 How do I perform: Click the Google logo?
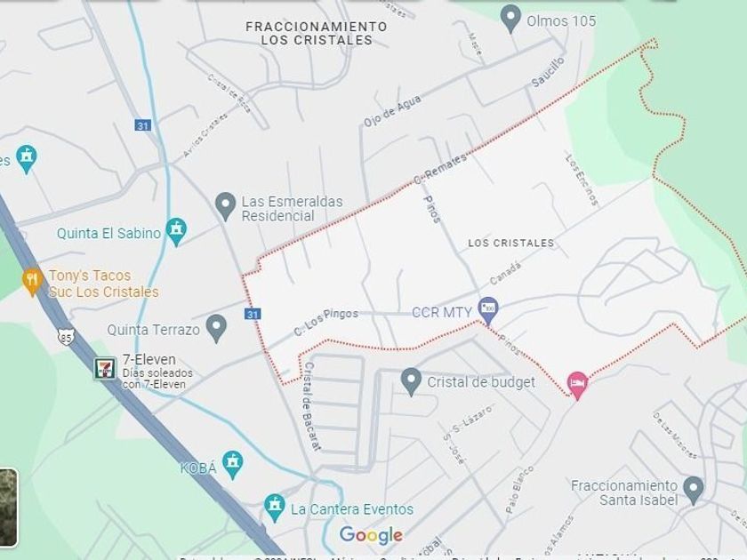[x=372, y=535]
